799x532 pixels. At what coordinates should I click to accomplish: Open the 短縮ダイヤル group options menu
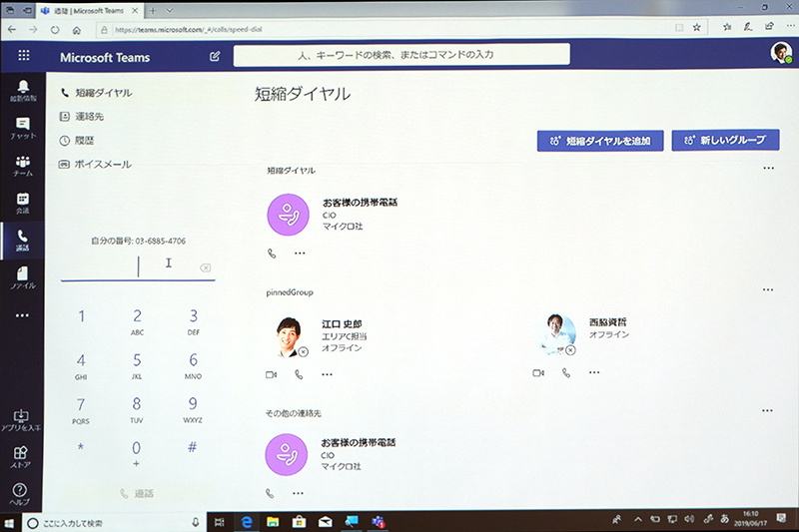tap(768, 168)
